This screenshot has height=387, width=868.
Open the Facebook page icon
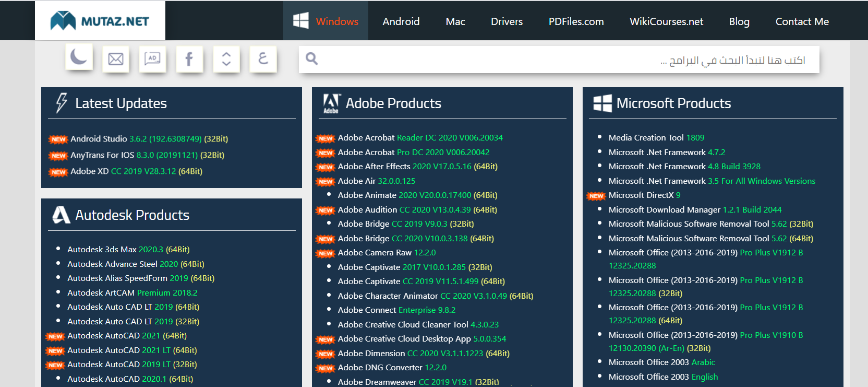click(189, 59)
